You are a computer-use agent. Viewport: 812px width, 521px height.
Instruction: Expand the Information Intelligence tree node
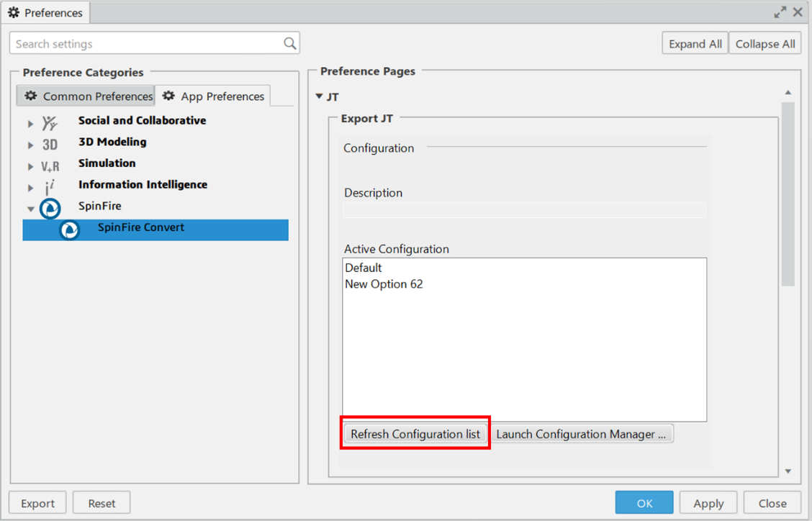30,188
